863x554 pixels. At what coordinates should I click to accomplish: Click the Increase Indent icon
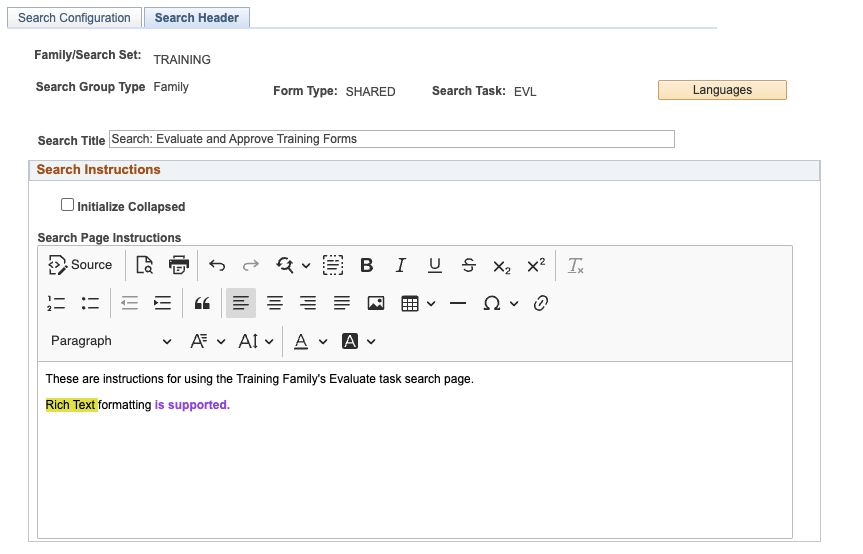(162, 303)
